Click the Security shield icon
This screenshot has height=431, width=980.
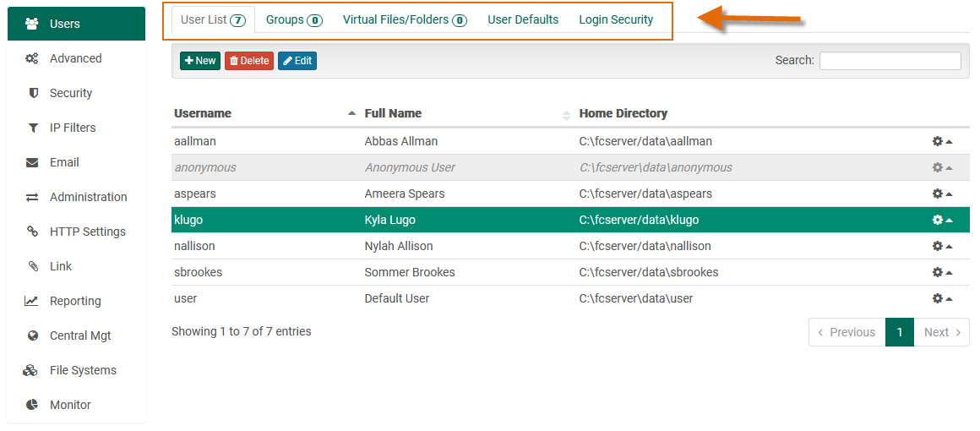33,93
